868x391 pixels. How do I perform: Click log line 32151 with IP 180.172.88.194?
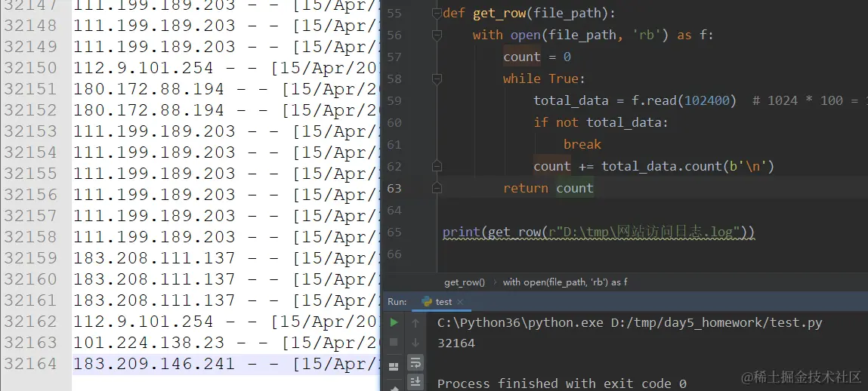click(225, 89)
